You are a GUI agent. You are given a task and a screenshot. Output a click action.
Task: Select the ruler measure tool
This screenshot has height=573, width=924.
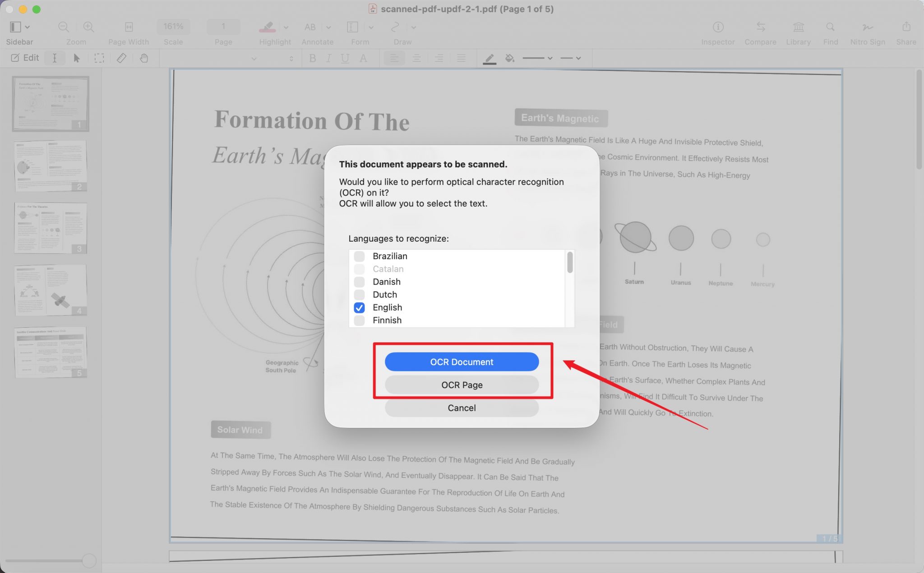point(121,58)
